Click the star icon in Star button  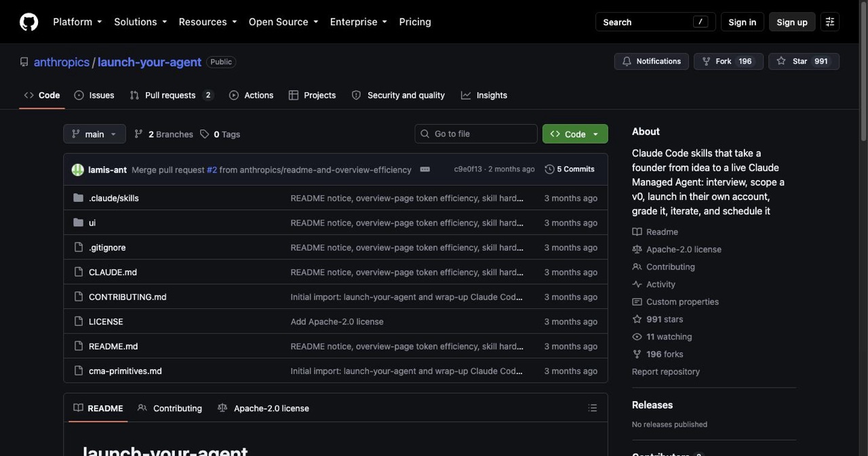pyautogui.click(x=781, y=61)
